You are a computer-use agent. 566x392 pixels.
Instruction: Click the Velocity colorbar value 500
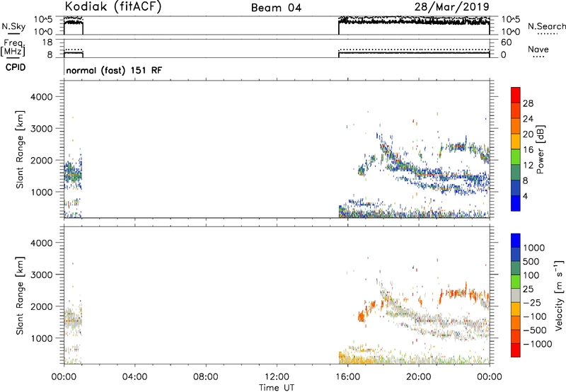click(x=533, y=262)
